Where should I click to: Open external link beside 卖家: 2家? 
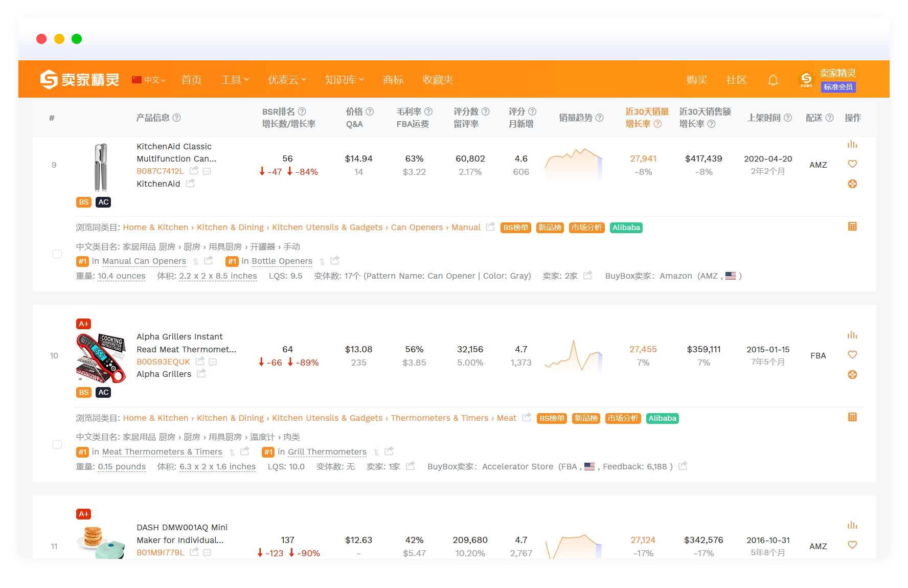pyautogui.click(x=588, y=275)
